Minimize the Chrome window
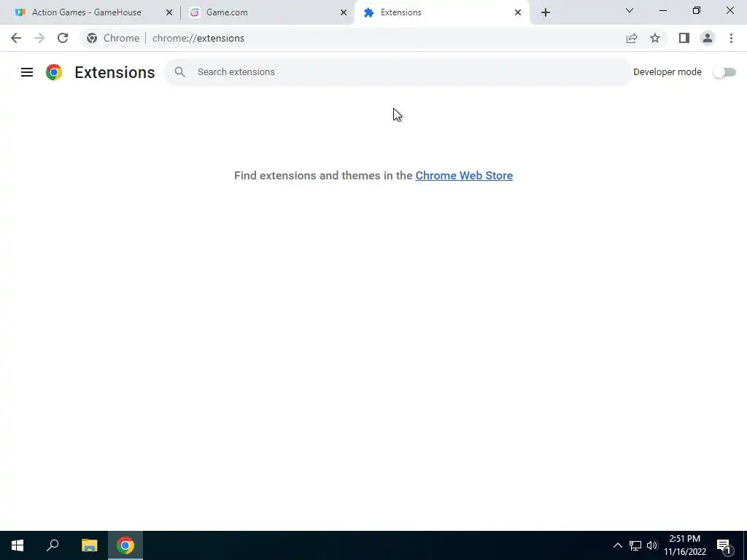747x560 pixels. [663, 10]
